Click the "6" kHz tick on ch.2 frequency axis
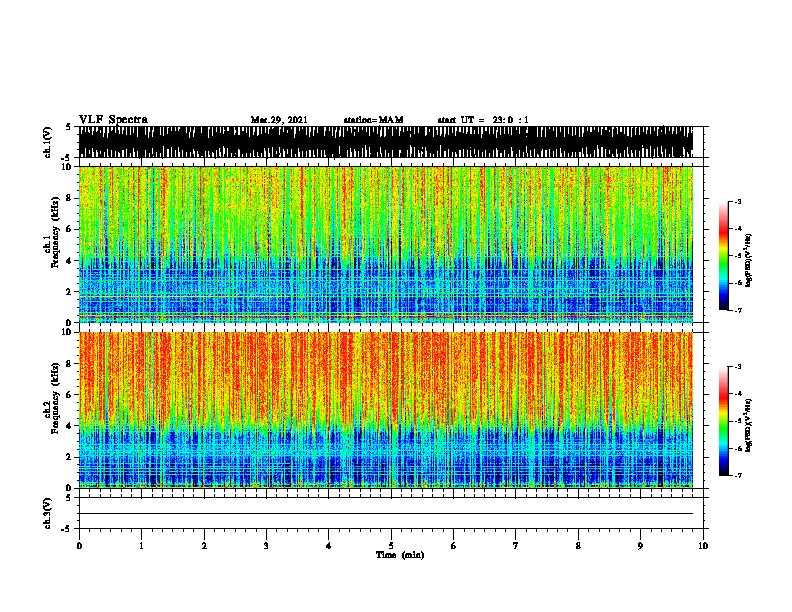This screenshot has height=612, width=792. [70, 395]
